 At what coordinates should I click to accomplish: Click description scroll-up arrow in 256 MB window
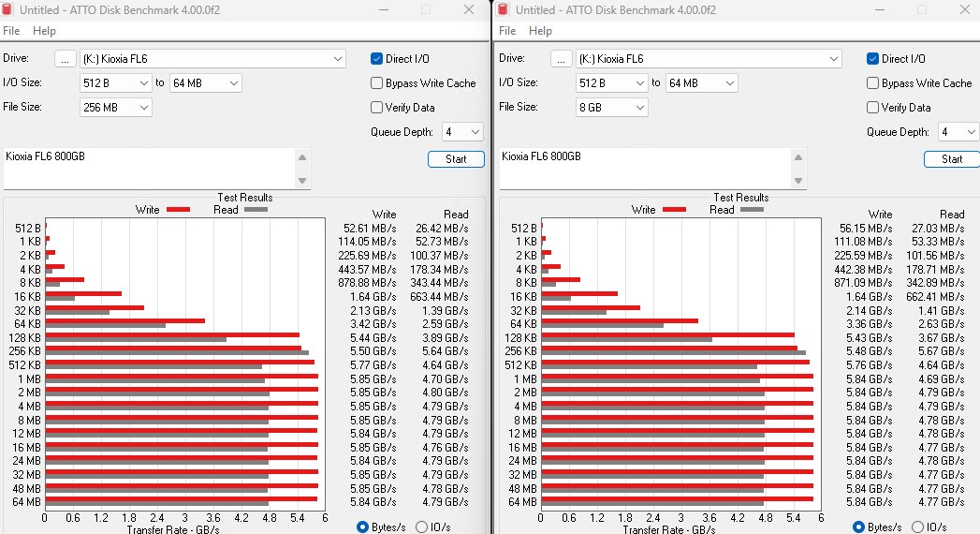pos(301,157)
